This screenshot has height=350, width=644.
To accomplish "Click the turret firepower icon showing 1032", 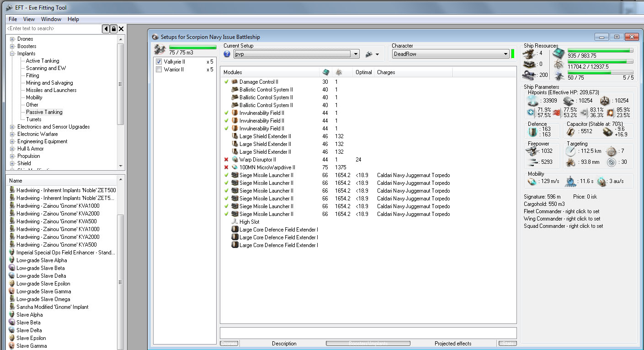I will [533, 151].
